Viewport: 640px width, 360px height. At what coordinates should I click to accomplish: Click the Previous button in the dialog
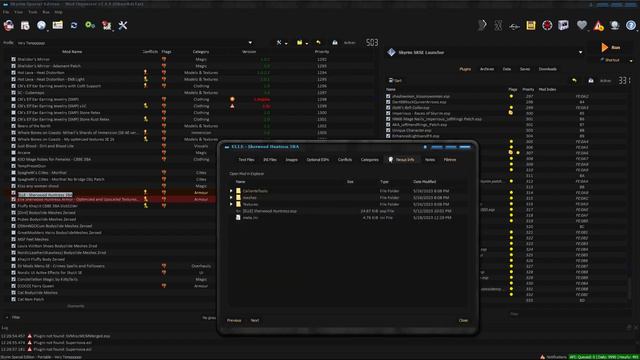pos(234,320)
